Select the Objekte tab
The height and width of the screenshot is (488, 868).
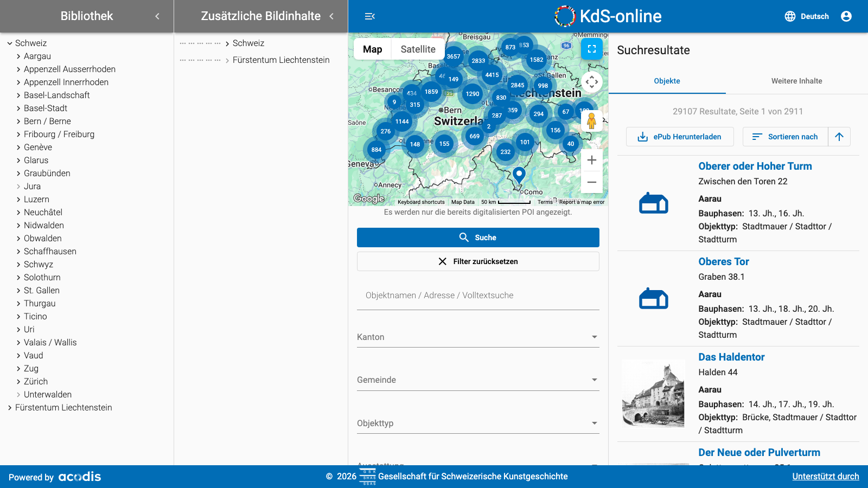667,81
